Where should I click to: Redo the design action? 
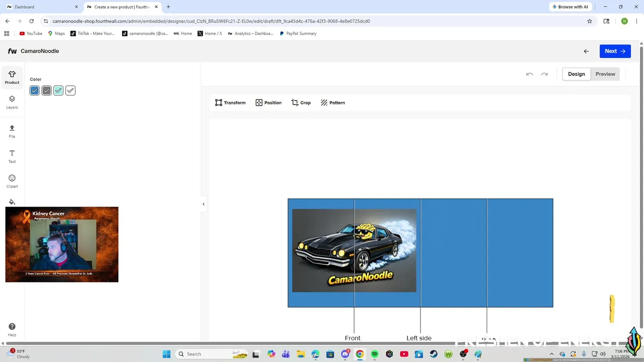tap(544, 74)
